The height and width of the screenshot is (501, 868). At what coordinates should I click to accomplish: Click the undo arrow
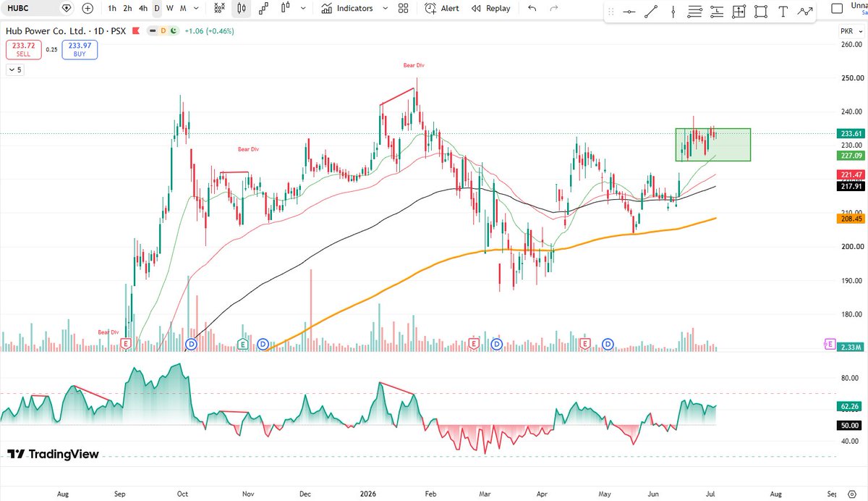(532, 8)
